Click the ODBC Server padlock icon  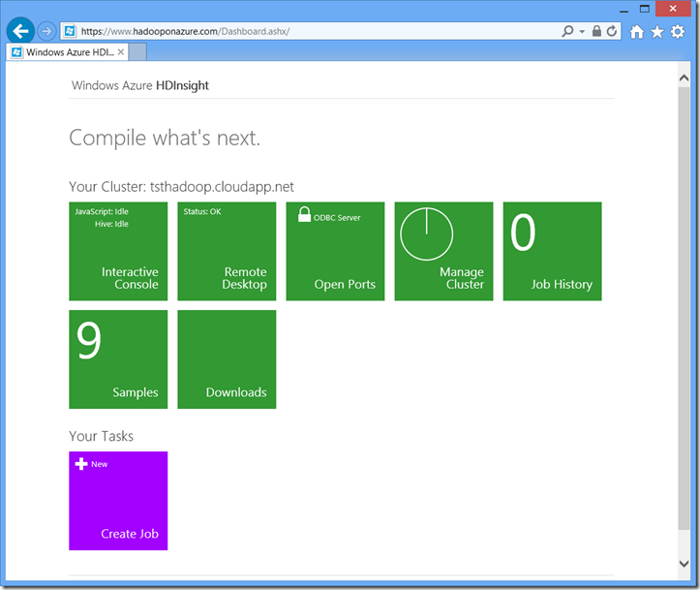coord(304,214)
